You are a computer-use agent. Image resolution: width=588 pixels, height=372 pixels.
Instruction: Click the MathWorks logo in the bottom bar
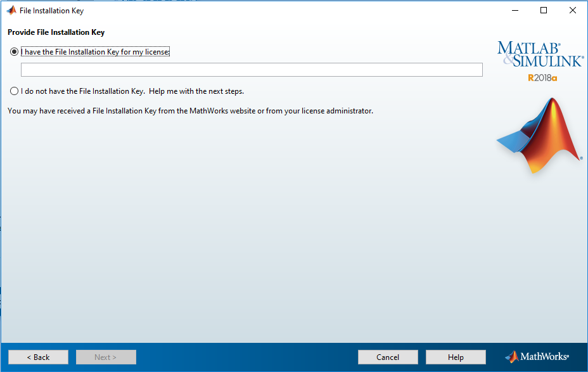[536, 357]
